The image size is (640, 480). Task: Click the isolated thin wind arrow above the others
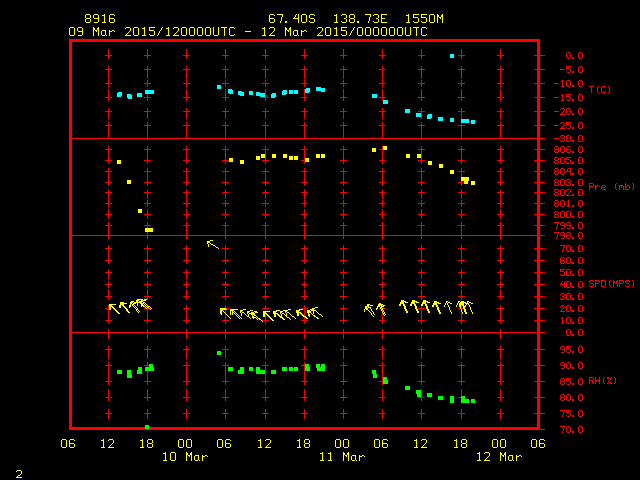point(213,244)
